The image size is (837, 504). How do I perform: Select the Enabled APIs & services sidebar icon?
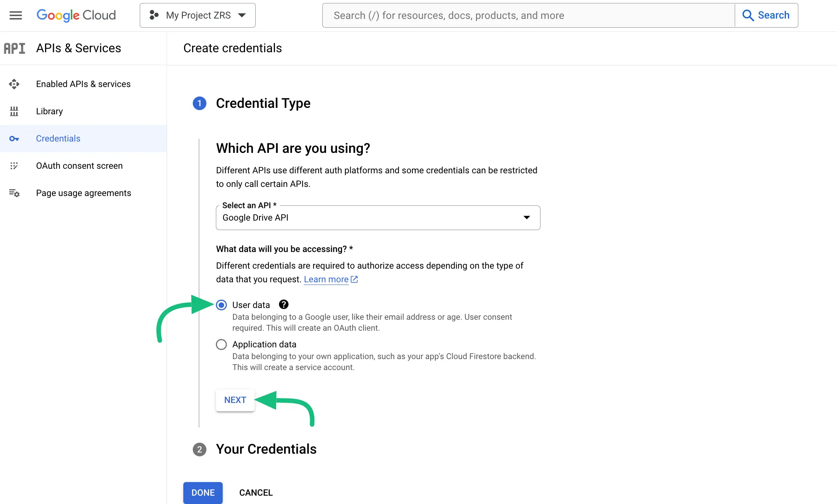pos(14,84)
